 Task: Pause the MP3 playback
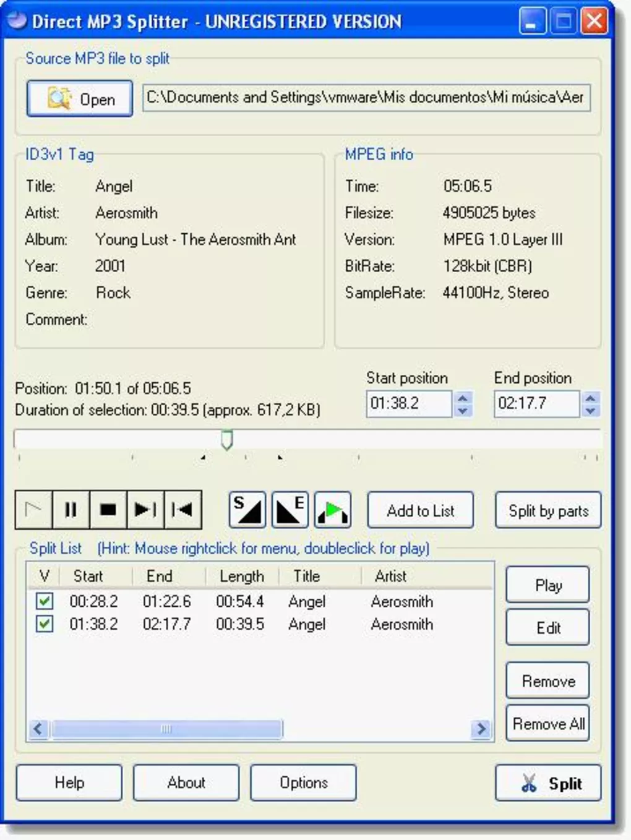coord(71,510)
